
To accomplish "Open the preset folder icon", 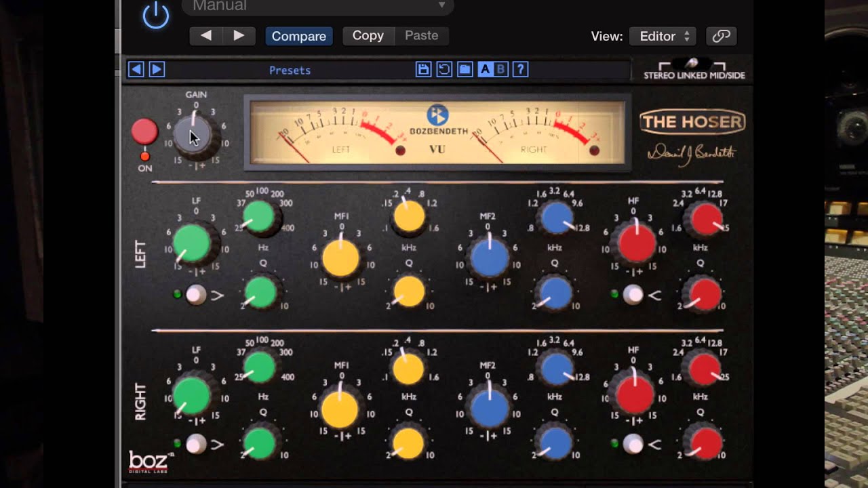I will click(x=465, y=69).
